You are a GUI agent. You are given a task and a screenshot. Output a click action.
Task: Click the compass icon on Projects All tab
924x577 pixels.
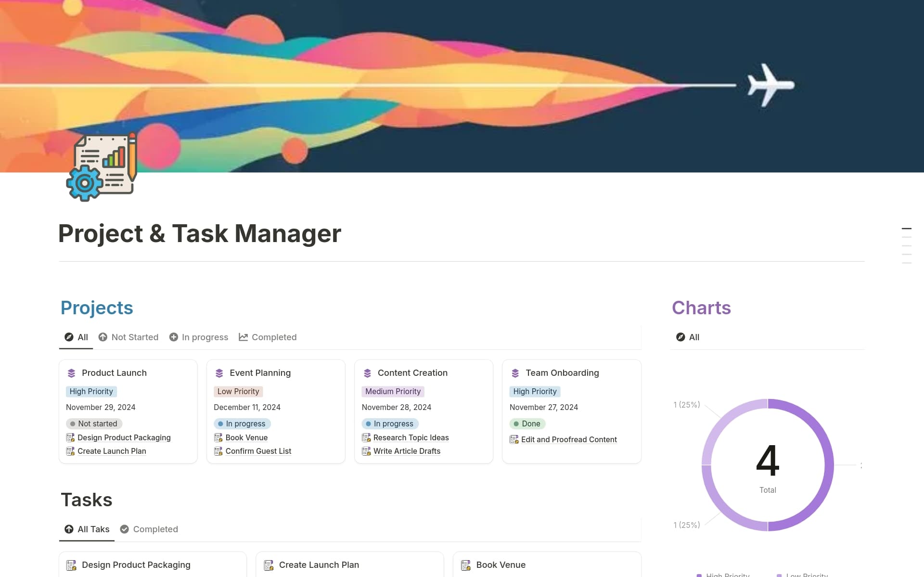pyautogui.click(x=69, y=337)
